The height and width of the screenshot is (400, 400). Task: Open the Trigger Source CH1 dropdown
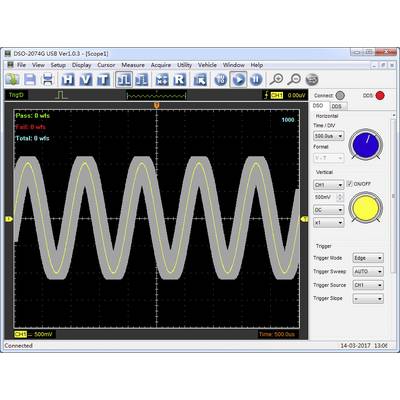tap(368, 285)
